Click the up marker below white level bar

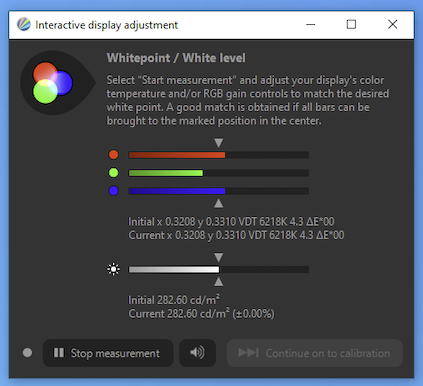[x=219, y=282]
